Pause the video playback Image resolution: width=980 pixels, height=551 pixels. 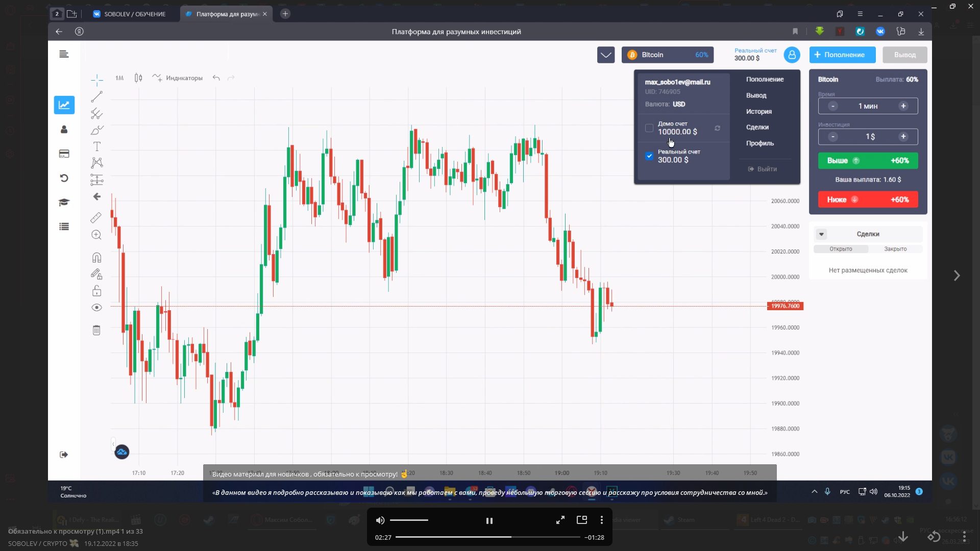(x=489, y=521)
